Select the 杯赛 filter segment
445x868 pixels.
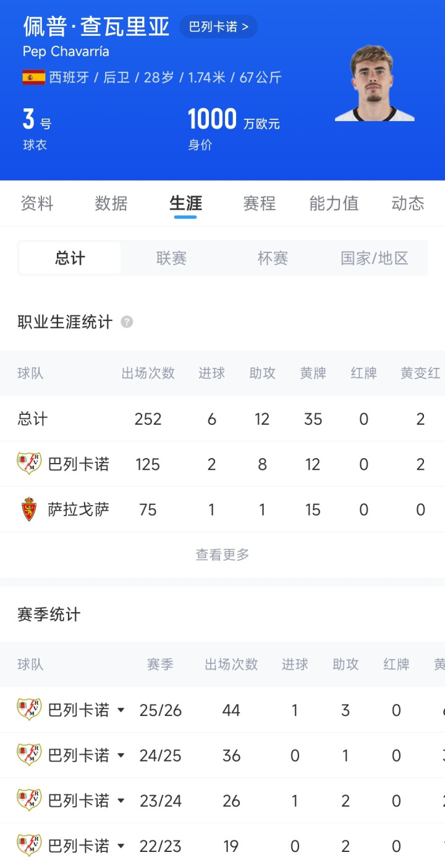(273, 258)
